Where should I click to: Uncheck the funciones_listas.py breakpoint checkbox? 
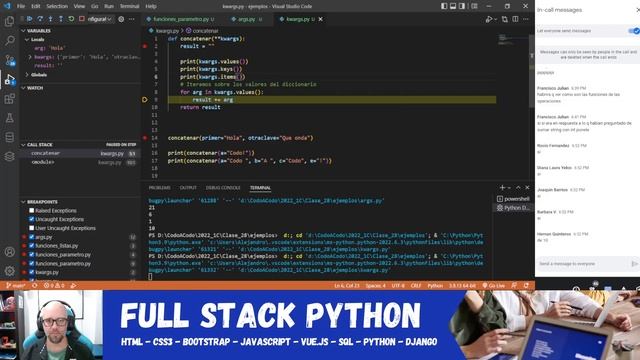pyautogui.click(x=31, y=246)
